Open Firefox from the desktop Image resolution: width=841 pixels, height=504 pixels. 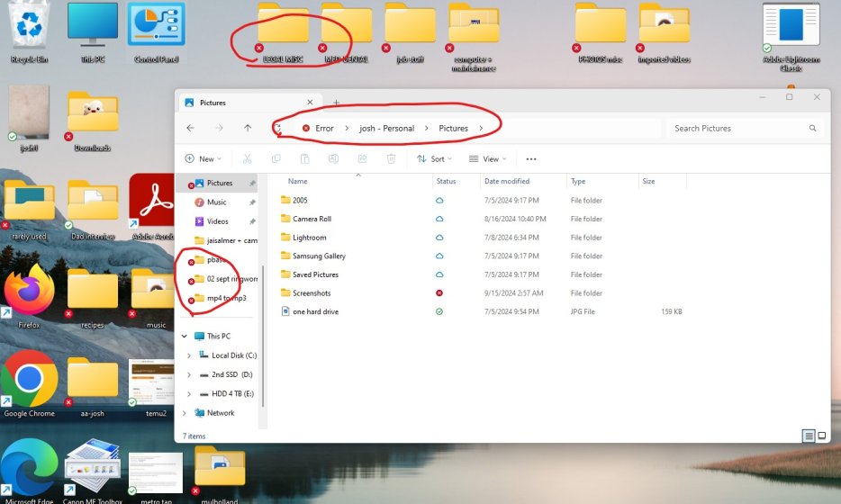pyautogui.click(x=29, y=290)
